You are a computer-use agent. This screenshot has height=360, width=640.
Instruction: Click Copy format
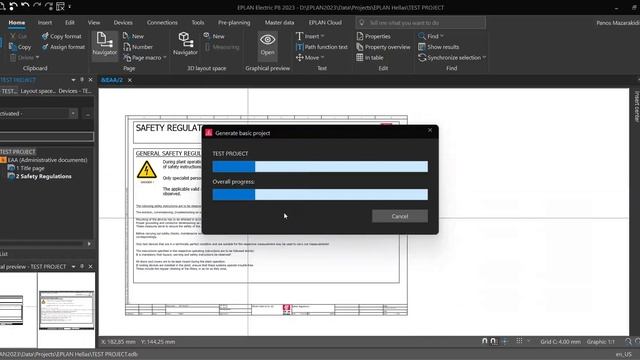coord(62,36)
